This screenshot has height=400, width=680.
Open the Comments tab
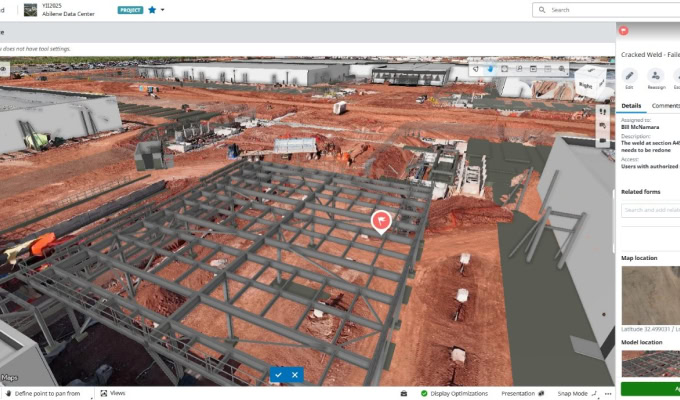(x=665, y=105)
